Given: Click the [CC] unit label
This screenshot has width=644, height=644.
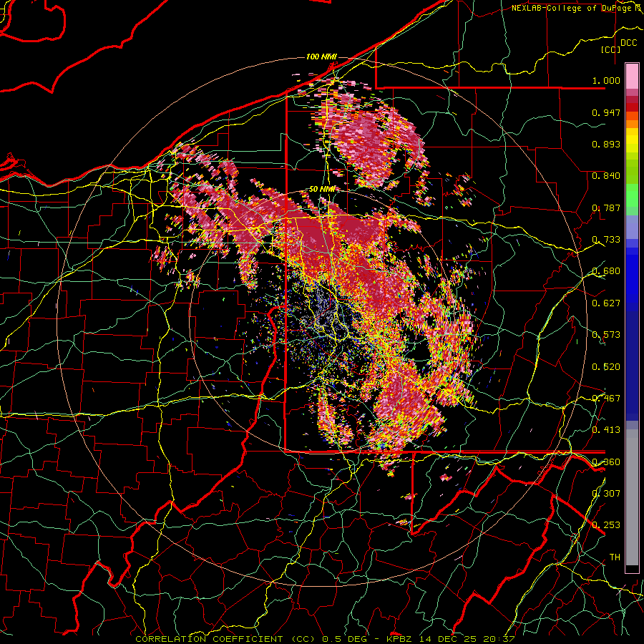Looking at the screenshot, I should (x=611, y=49).
